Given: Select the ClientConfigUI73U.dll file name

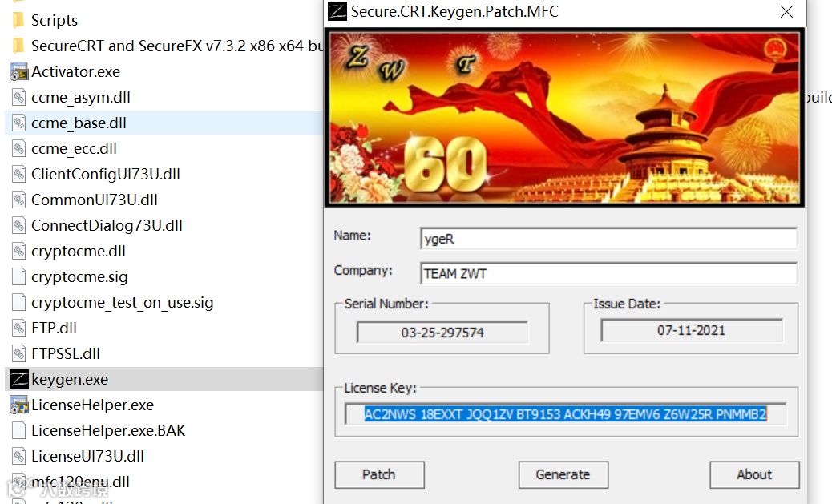Looking at the screenshot, I should pos(106,174).
